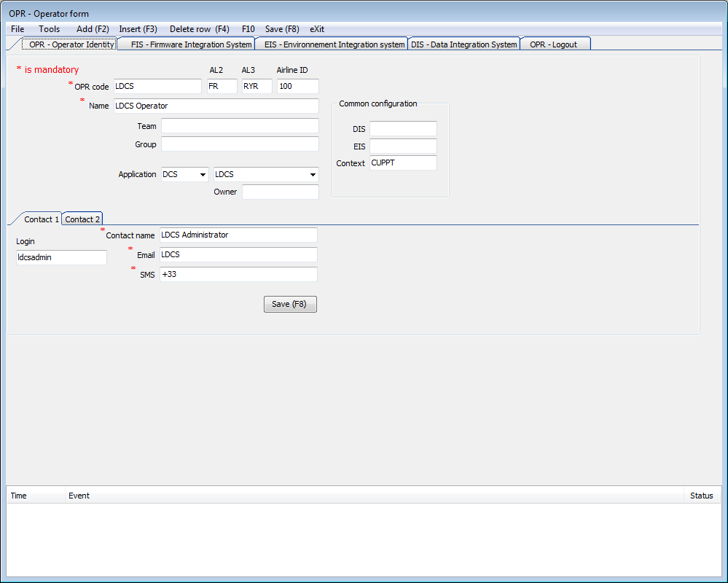
Task: Click the OPR code input field
Action: 157,87
